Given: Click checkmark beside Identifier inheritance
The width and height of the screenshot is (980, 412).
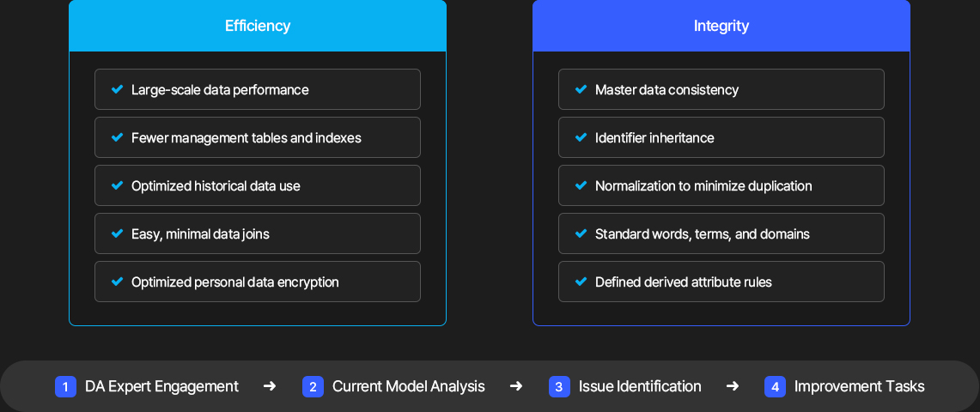Looking at the screenshot, I should click(581, 137).
